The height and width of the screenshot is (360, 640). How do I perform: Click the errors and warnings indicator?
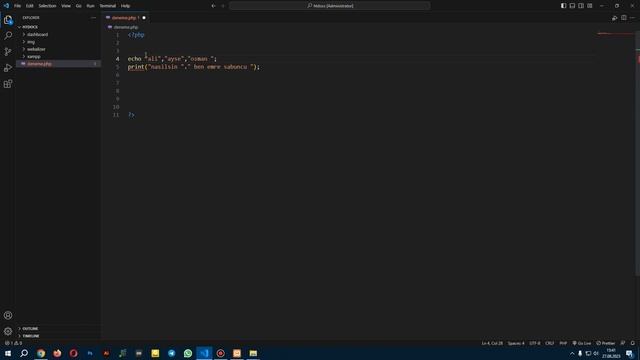(13, 343)
